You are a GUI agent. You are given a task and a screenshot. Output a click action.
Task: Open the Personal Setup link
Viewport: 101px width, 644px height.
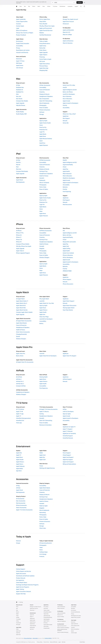(x=43, y=66)
